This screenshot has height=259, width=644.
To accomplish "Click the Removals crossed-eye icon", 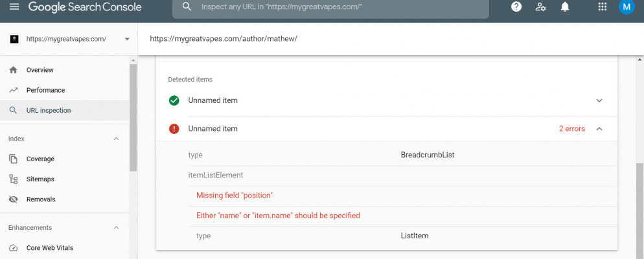I will (13, 199).
